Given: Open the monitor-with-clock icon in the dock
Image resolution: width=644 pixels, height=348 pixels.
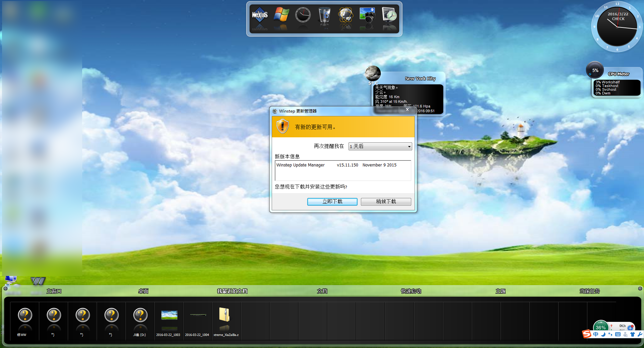Looking at the screenshot, I should pos(389,15).
